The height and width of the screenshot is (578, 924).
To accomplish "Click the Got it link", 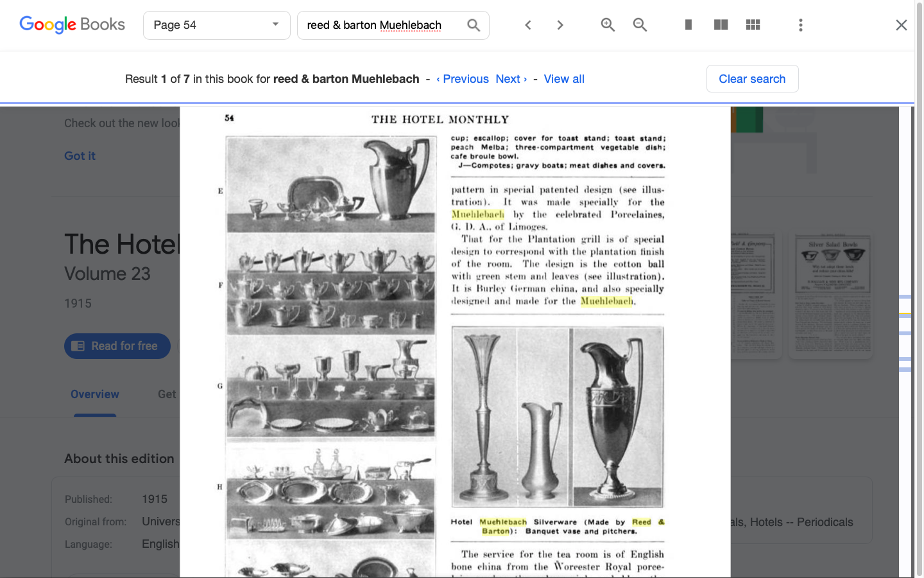I will click(80, 156).
